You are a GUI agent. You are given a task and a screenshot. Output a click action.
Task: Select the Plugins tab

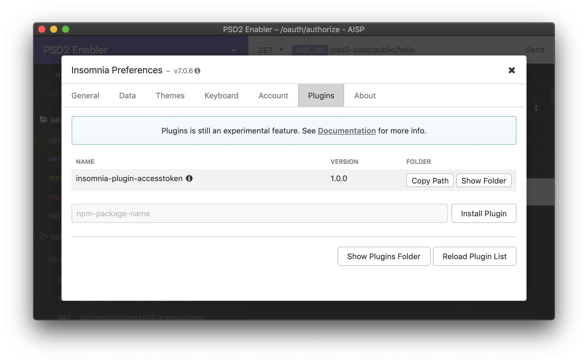coord(321,96)
